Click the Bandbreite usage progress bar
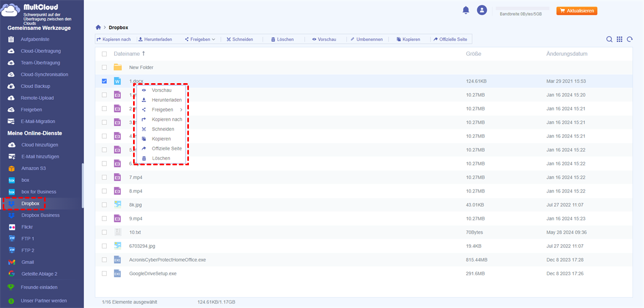 coord(522,9)
